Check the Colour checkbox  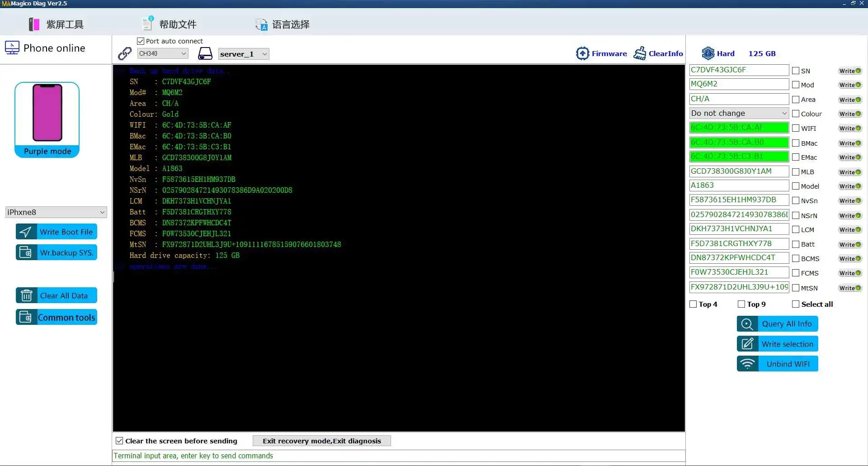(796, 114)
